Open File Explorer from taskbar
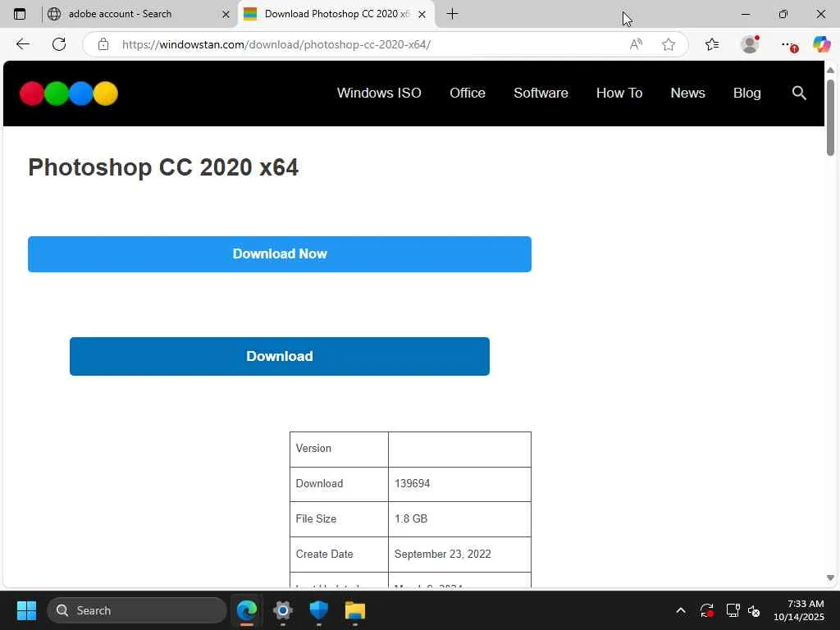This screenshot has width=840, height=630. click(354, 610)
